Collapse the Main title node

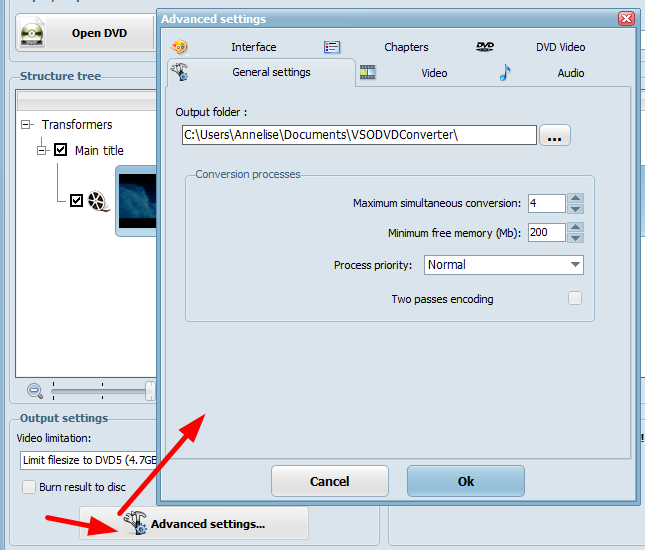tap(42, 151)
